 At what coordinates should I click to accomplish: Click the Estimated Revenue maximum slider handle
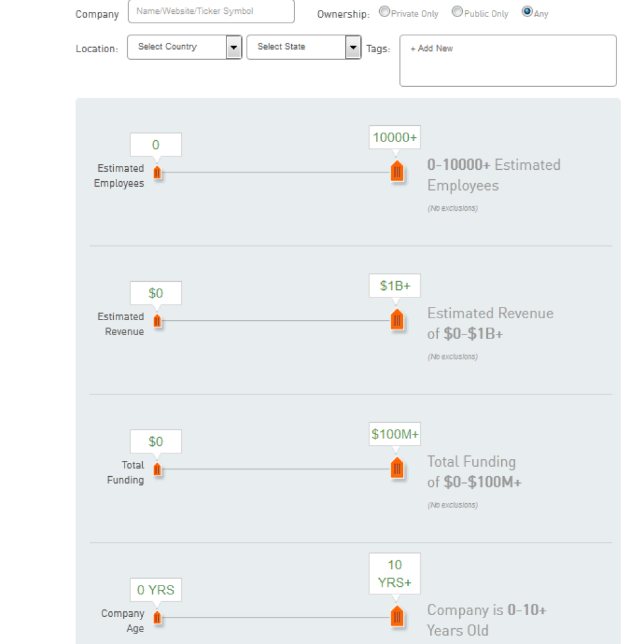396,320
